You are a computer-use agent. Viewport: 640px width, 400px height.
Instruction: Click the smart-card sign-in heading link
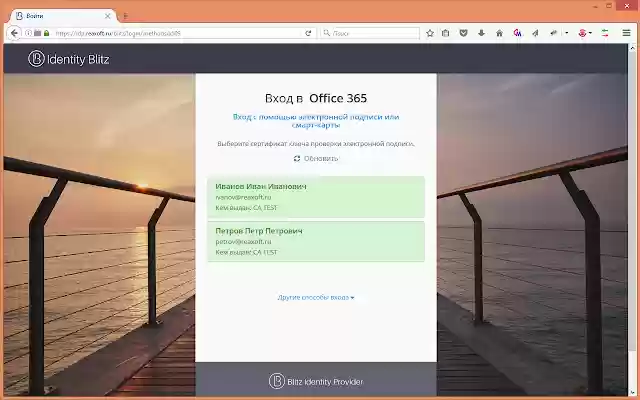pyautogui.click(x=316, y=121)
